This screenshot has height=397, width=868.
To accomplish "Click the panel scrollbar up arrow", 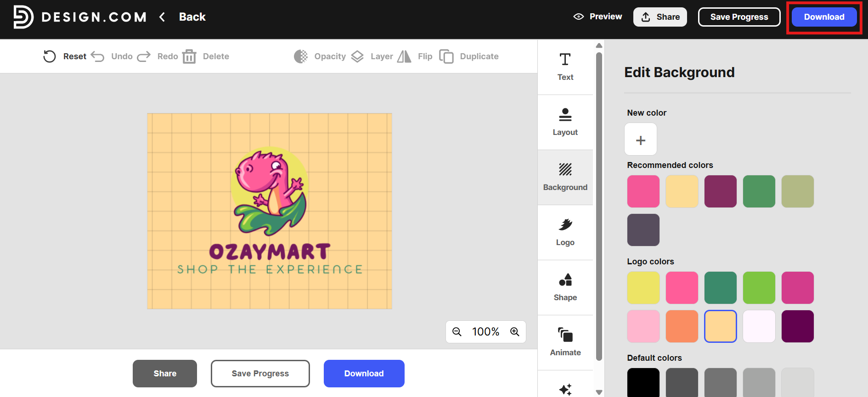I will 599,45.
